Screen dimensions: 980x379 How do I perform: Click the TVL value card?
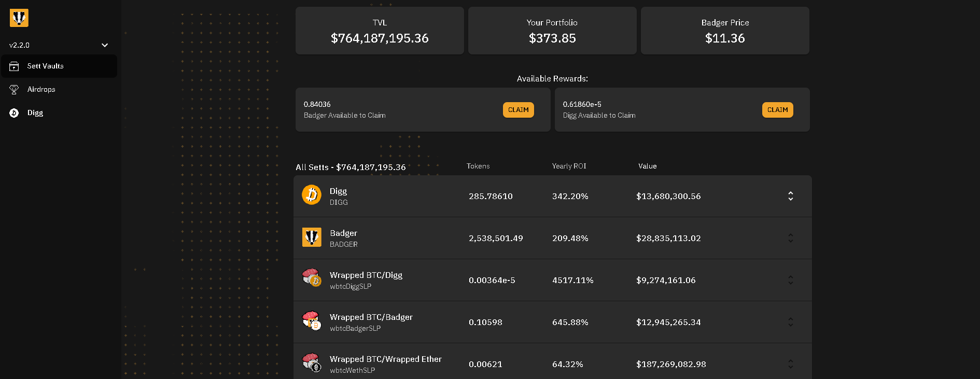[x=380, y=31]
